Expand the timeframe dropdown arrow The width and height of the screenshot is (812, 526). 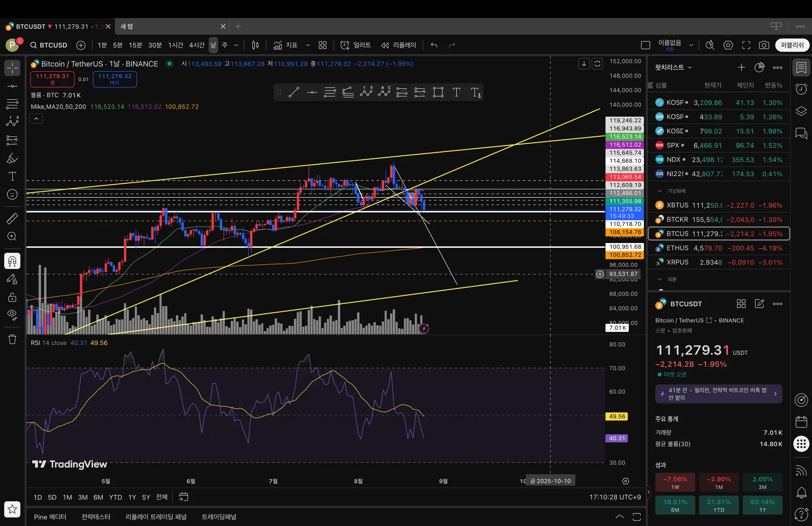click(236, 45)
